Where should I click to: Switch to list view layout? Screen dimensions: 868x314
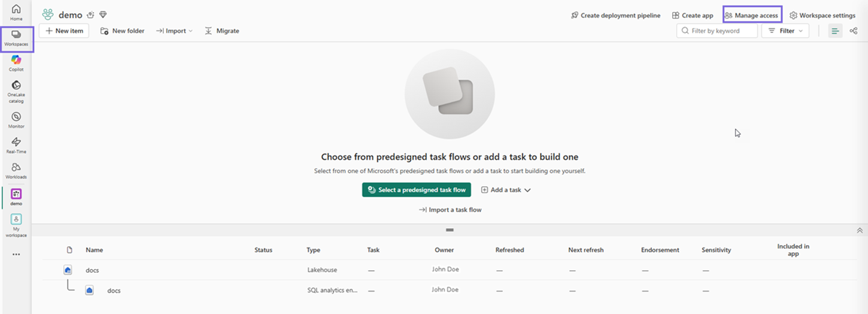pyautogui.click(x=835, y=31)
